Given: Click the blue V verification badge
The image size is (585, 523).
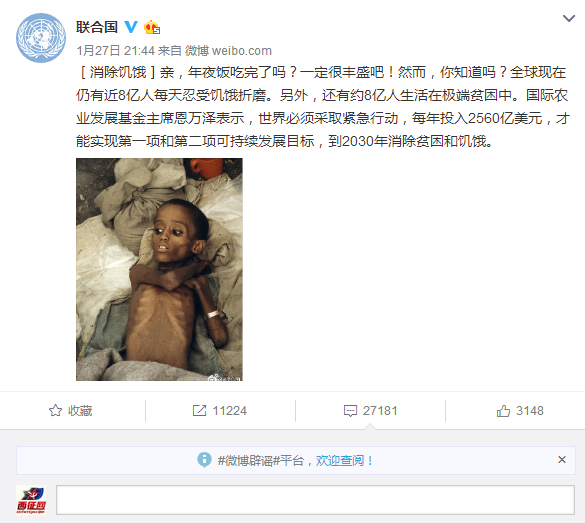Looking at the screenshot, I should pyautogui.click(x=131, y=27).
